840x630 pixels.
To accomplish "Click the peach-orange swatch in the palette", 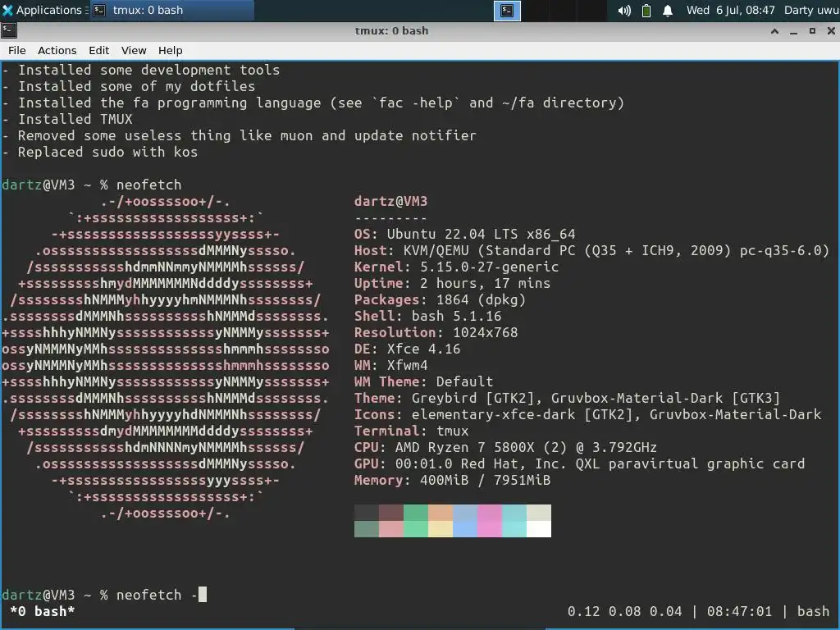I will [x=441, y=513].
